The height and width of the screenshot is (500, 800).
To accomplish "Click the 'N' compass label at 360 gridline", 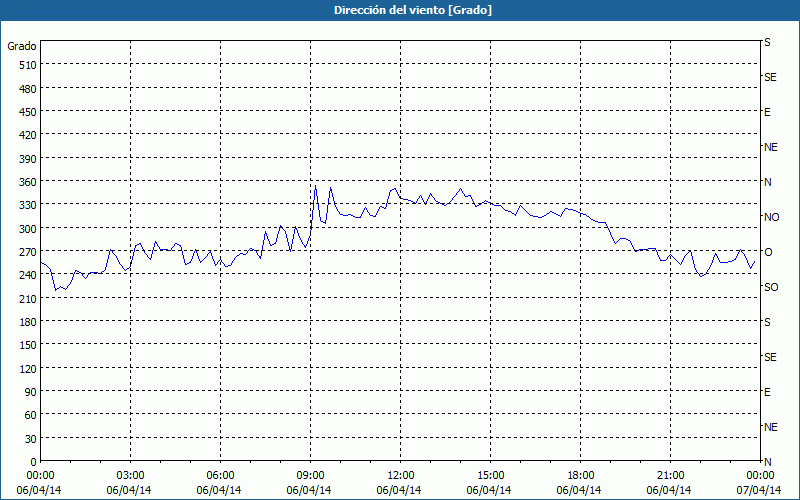I will 767,182.
